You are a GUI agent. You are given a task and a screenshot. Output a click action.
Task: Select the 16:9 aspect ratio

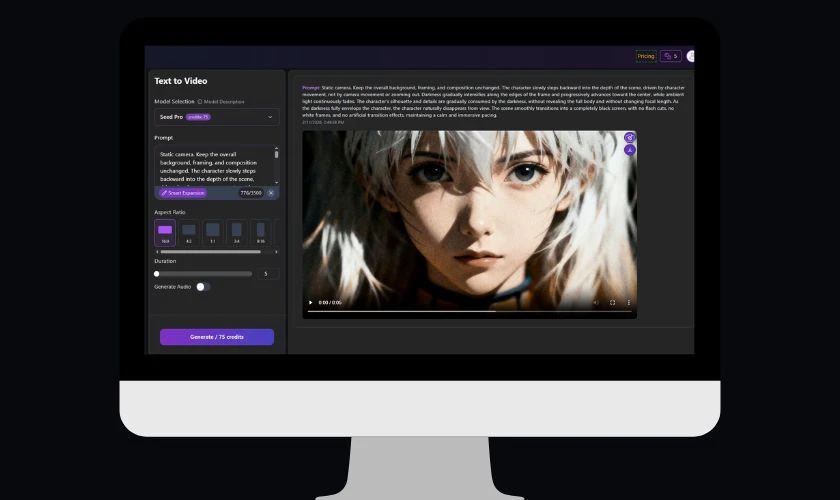tap(165, 232)
